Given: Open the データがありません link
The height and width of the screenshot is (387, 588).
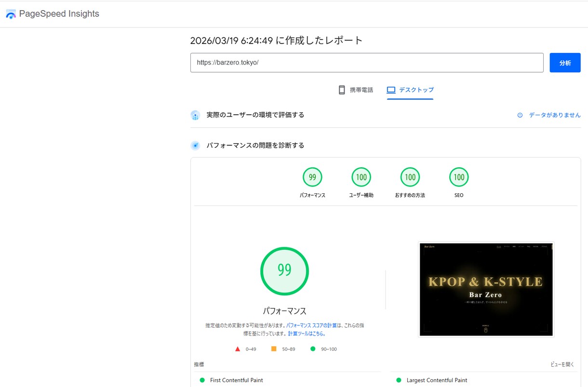Looking at the screenshot, I should tap(555, 115).
